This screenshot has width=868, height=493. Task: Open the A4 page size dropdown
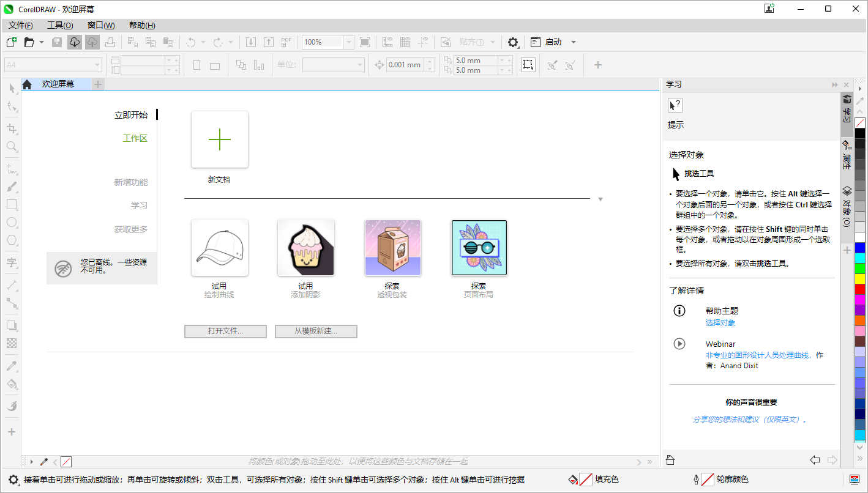coord(97,65)
